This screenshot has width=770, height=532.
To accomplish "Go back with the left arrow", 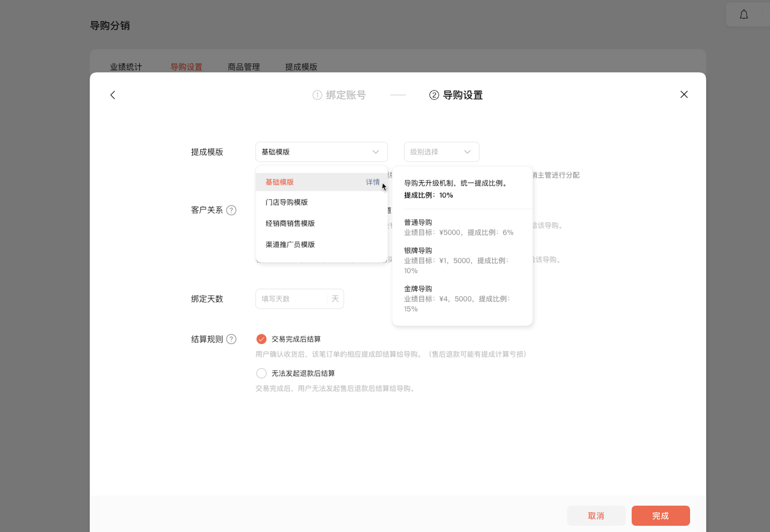I will coord(113,95).
